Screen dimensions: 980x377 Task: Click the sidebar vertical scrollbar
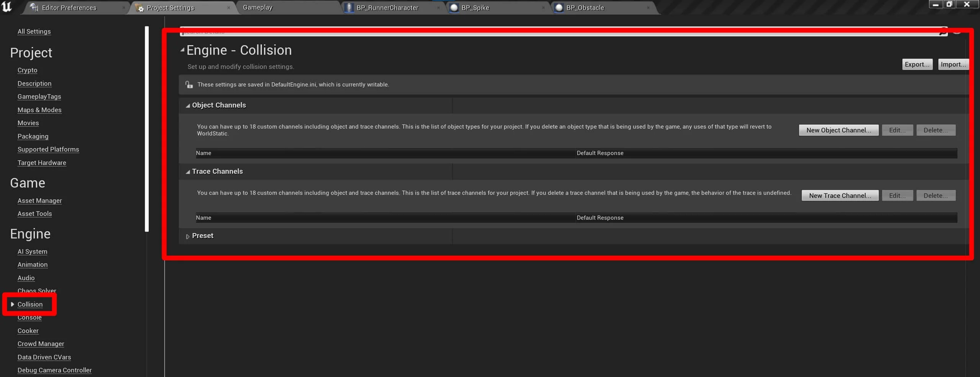coord(147,129)
